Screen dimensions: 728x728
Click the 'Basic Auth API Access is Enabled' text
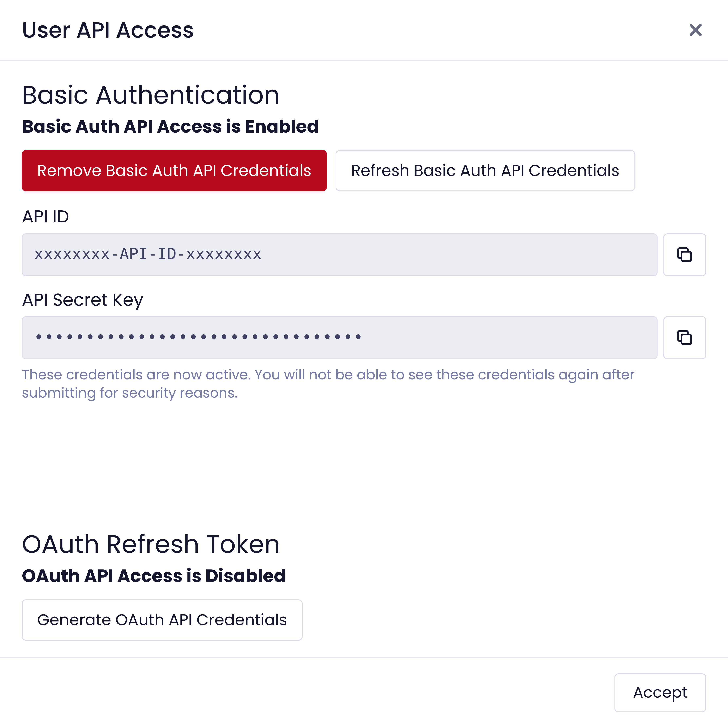click(170, 126)
